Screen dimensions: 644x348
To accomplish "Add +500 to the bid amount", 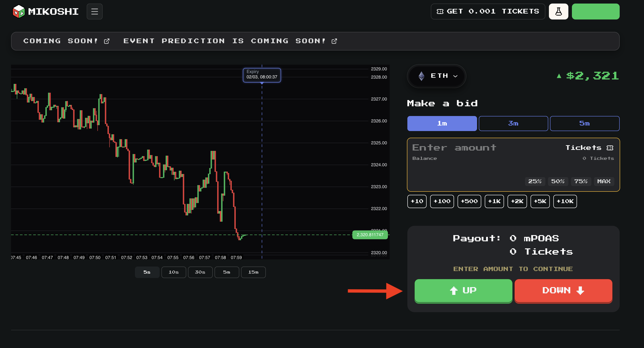I will (469, 201).
